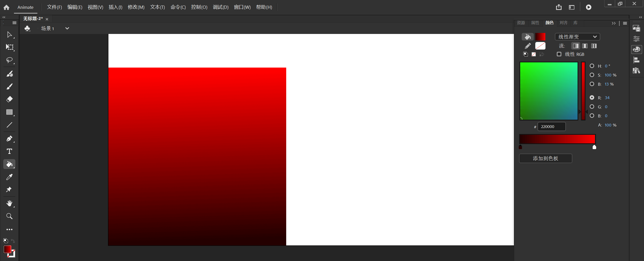
Task: Select the Paint Bucket tool
Action: pos(9,164)
